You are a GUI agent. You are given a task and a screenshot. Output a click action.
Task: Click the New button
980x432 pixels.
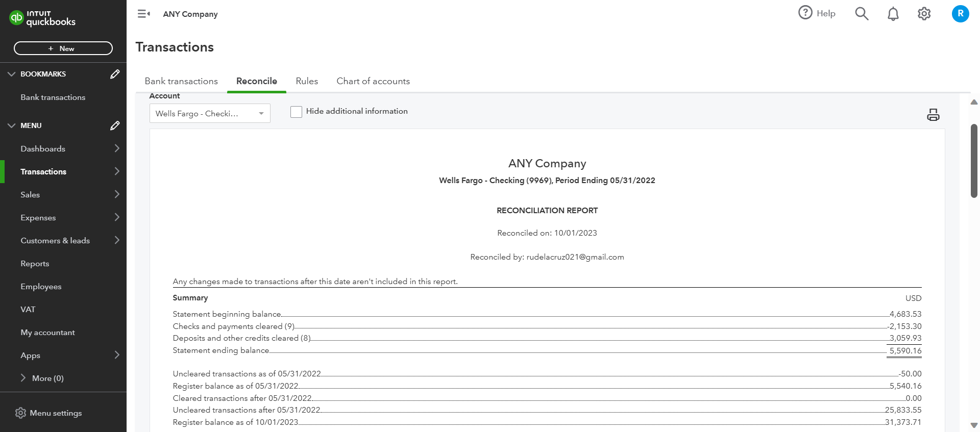point(63,48)
